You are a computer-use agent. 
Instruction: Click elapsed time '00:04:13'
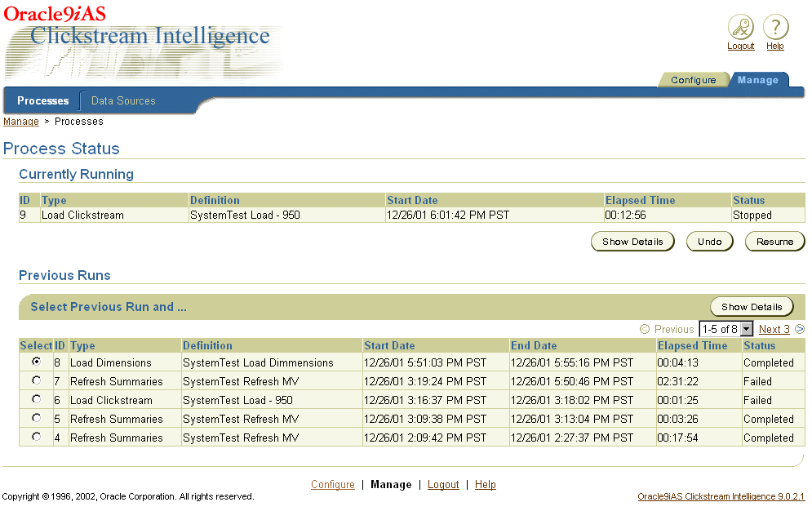(678, 362)
